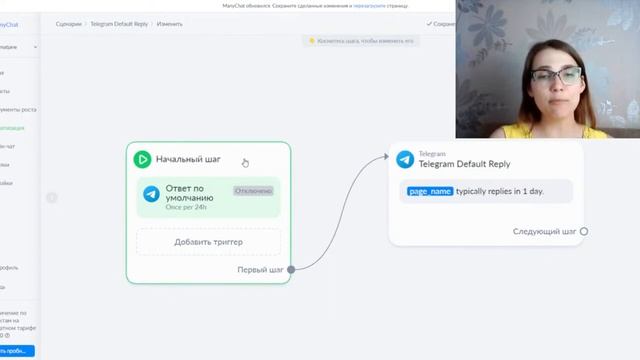
Task: Click the Добавить триггер button
Action: [209, 242]
